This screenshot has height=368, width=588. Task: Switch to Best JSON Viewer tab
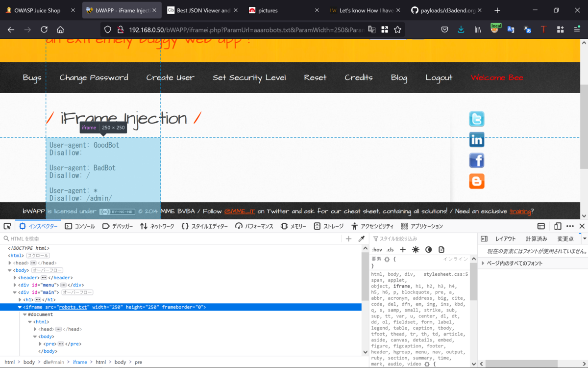(203, 10)
